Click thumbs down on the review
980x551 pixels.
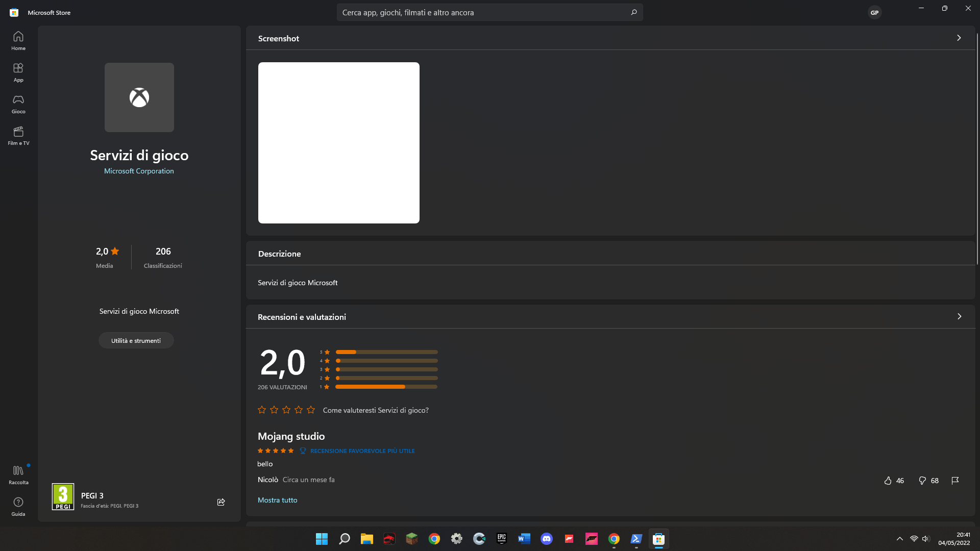(922, 481)
